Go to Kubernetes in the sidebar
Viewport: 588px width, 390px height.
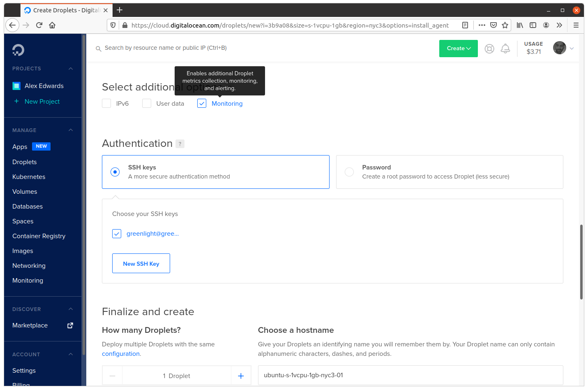click(x=29, y=177)
